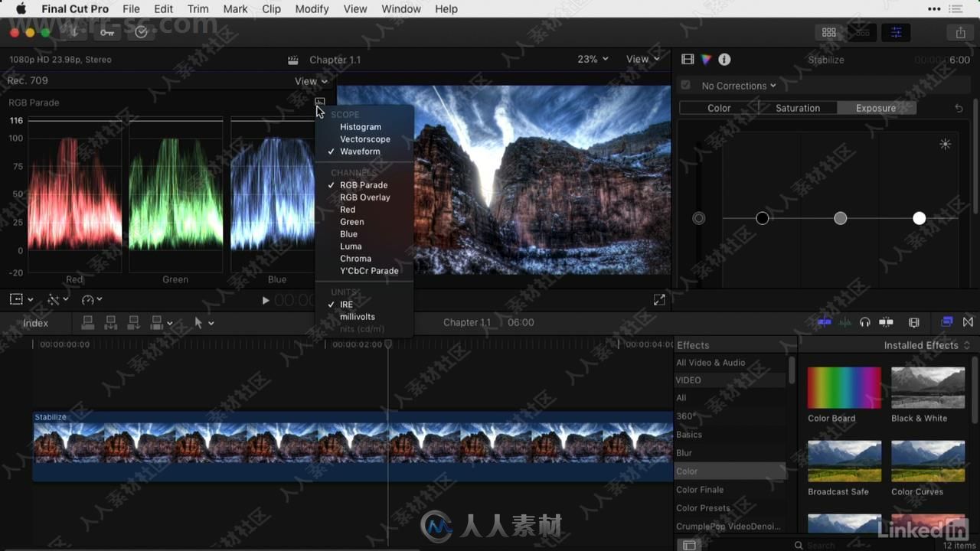Click the keyword editor key icon
Screen dimensions: 980x551
pyautogui.click(x=107, y=32)
